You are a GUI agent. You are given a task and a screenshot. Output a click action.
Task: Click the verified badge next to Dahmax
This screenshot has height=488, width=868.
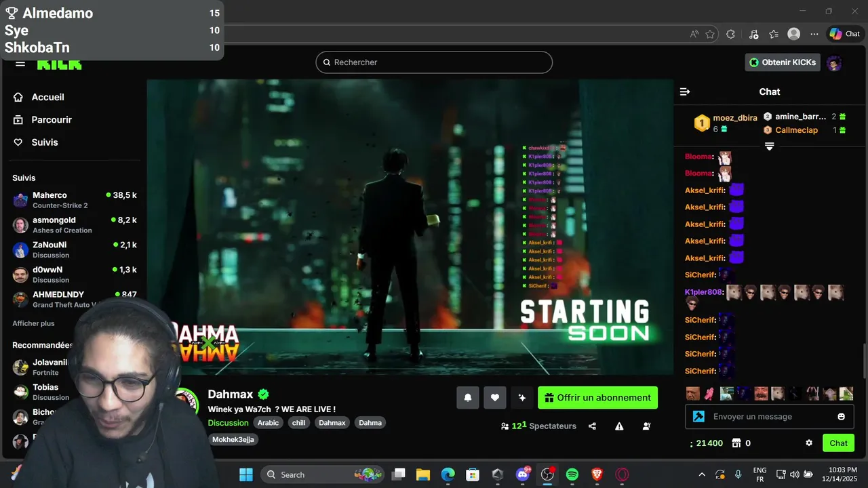coord(264,394)
